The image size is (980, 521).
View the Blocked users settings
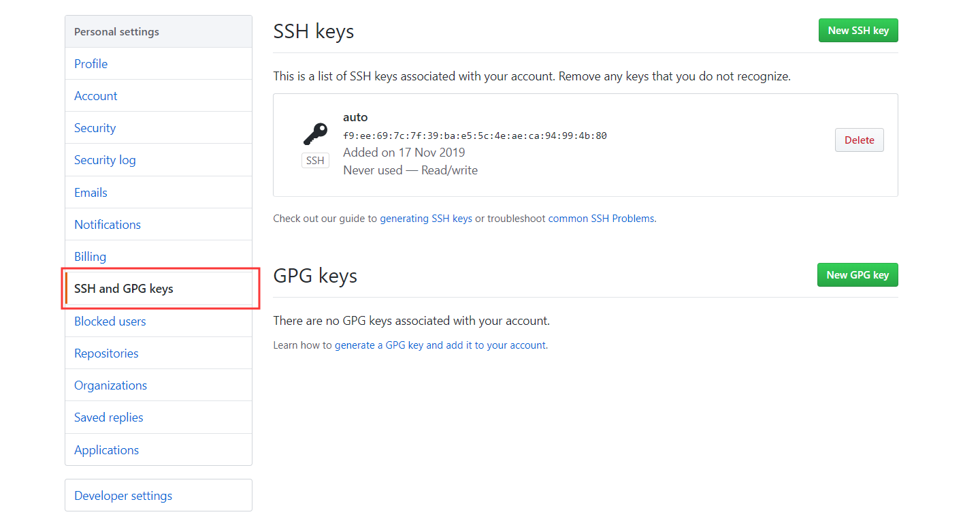(110, 321)
